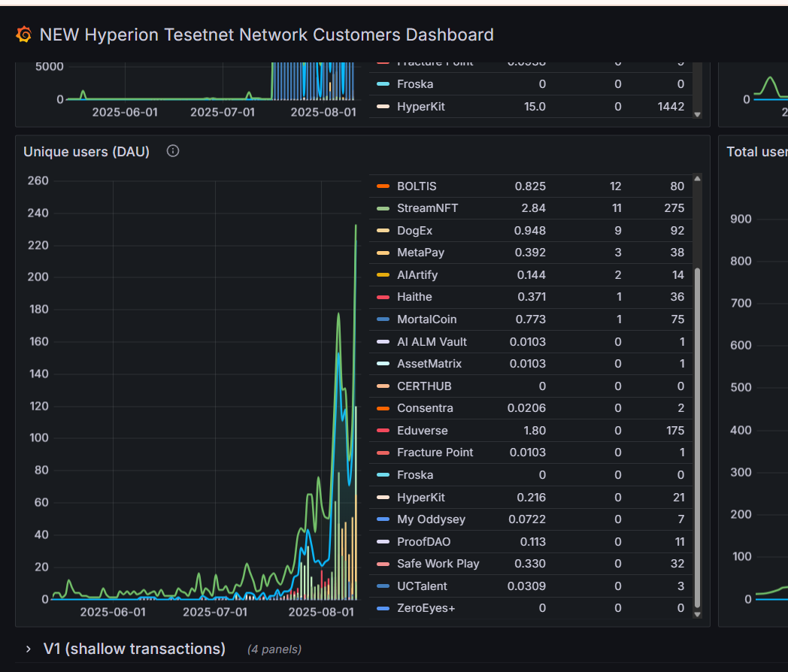Screen dimensions: 788x672
Task: Click the MetaPay color swatch in legend
Action: coord(383,253)
